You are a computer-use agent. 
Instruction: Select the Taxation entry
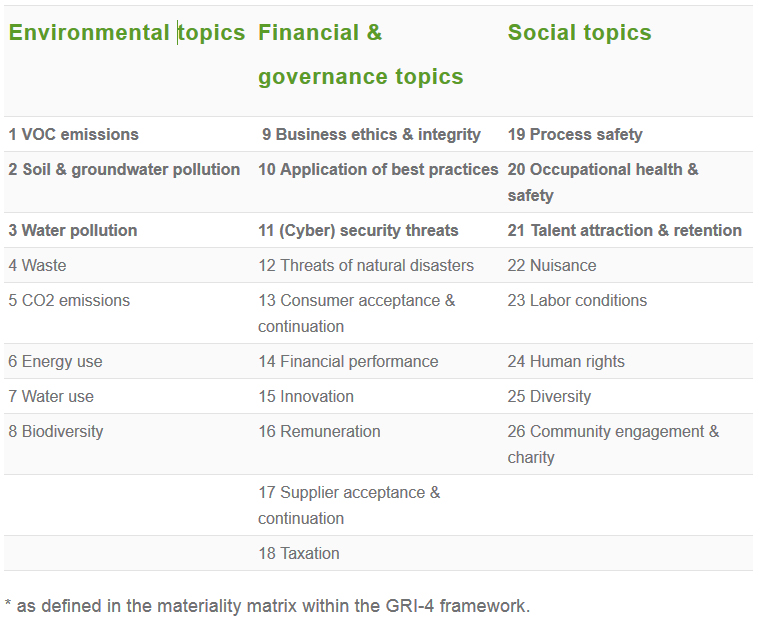coord(299,553)
